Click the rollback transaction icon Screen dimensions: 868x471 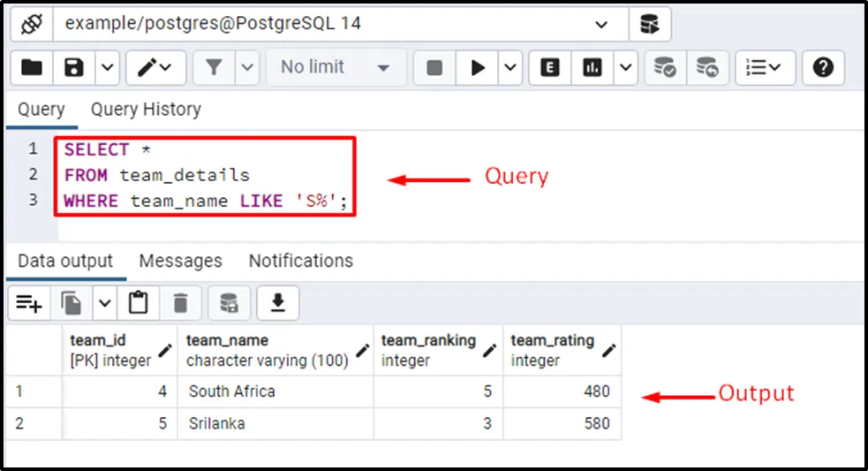point(707,68)
